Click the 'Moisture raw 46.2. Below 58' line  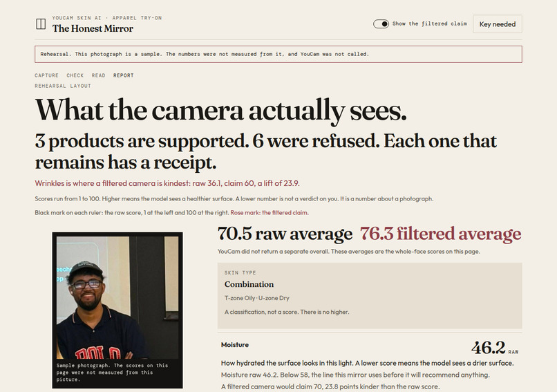[355, 375]
